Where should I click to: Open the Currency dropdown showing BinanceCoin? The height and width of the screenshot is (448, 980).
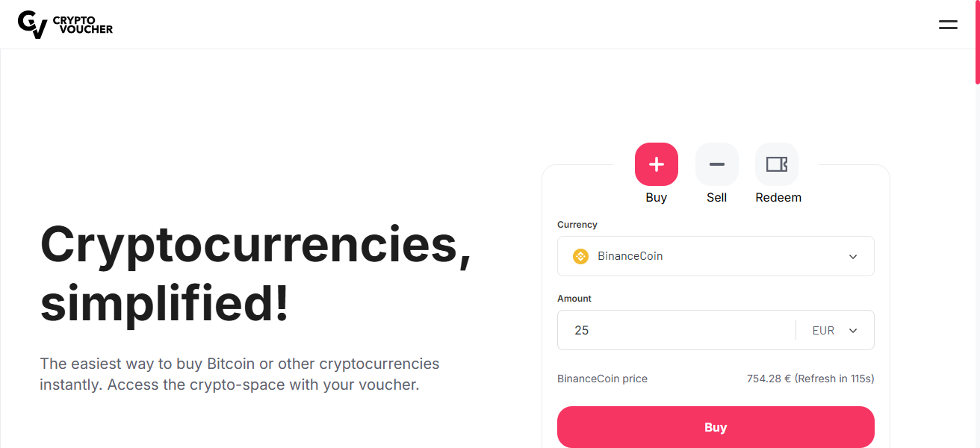pyautogui.click(x=715, y=255)
